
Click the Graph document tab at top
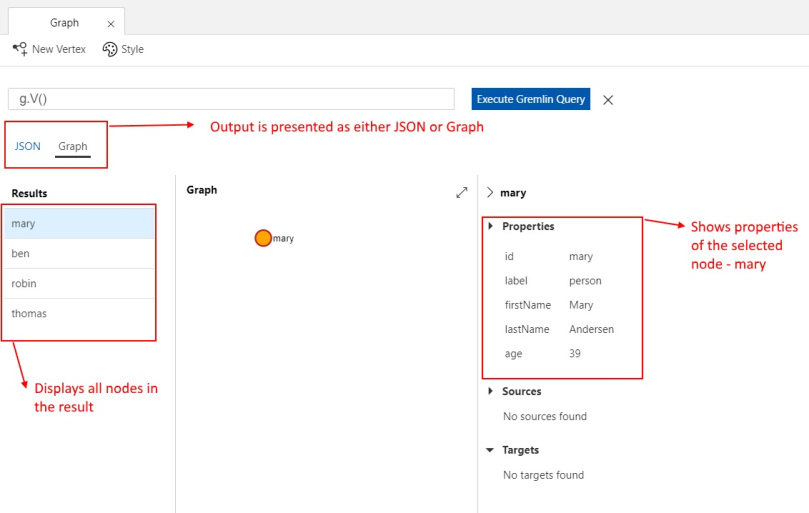64,23
